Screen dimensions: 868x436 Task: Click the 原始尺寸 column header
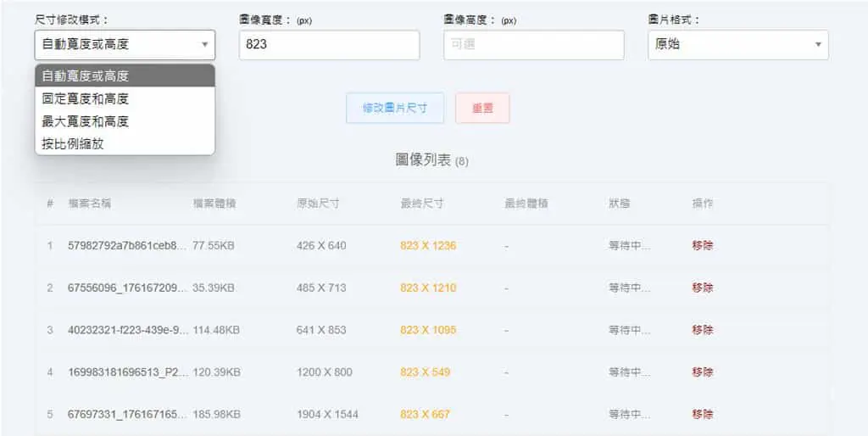point(318,204)
